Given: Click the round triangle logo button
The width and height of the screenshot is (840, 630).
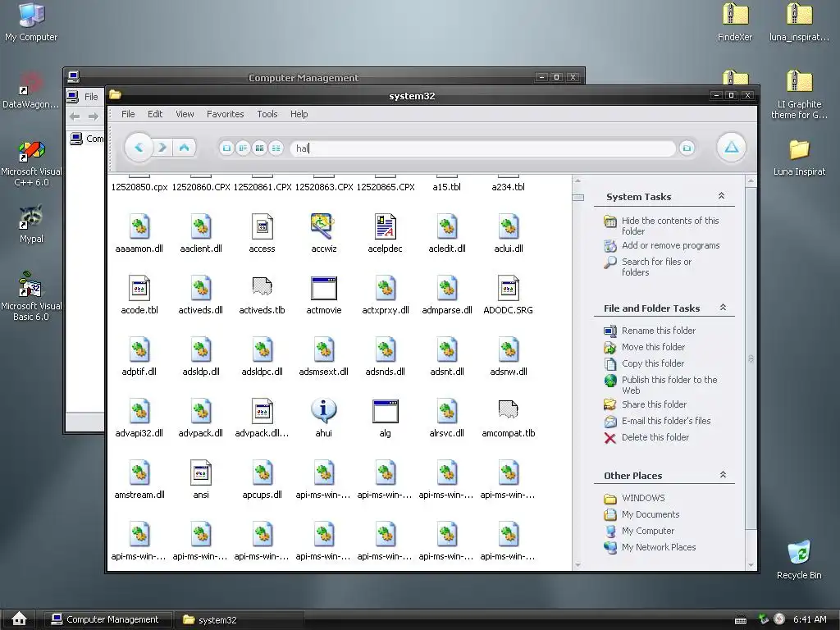Looking at the screenshot, I should (x=731, y=148).
